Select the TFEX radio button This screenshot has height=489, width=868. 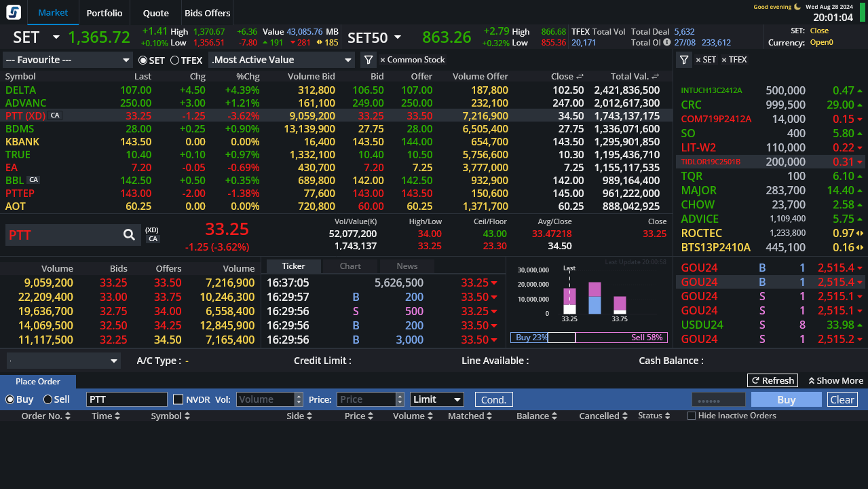(175, 60)
